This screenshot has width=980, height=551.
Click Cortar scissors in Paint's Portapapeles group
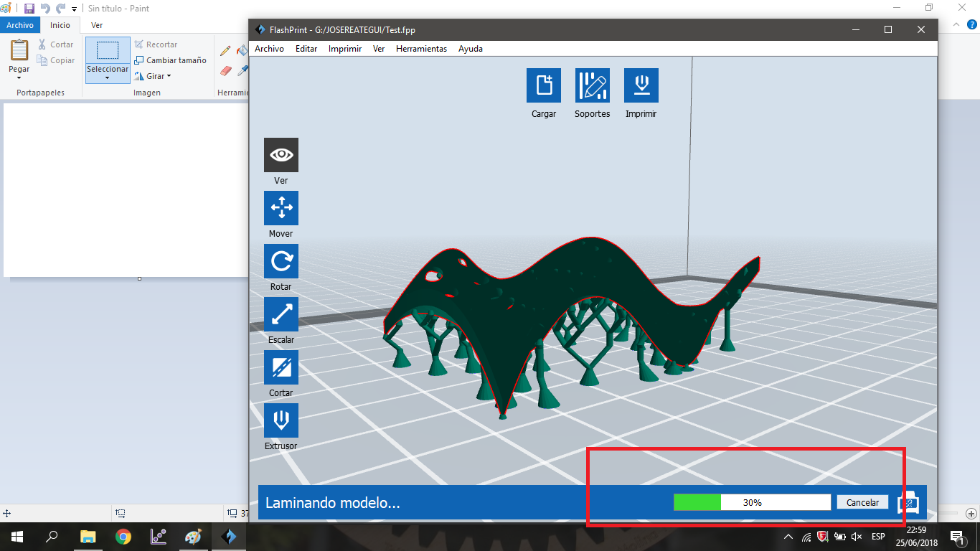click(56, 44)
